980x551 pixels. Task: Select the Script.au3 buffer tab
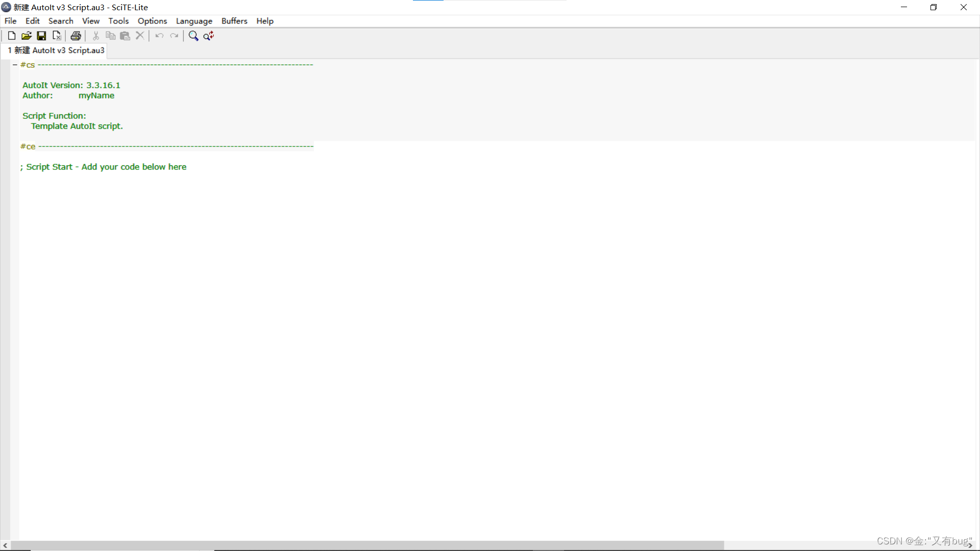coord(56,50)
